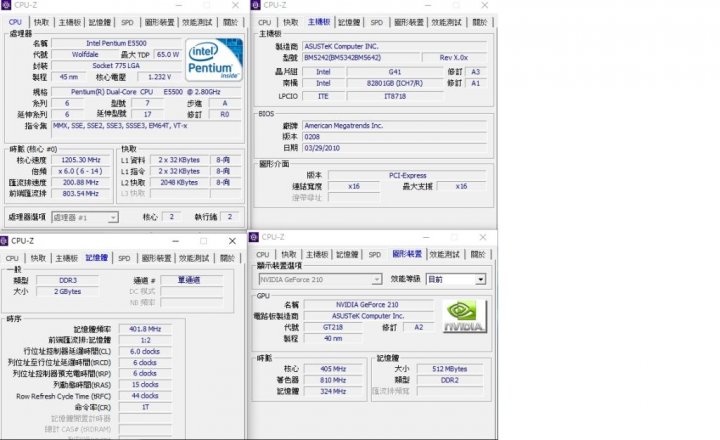Click the Intel Pentium inside logo
Screen dimensions: 720x440
[214, 60]
